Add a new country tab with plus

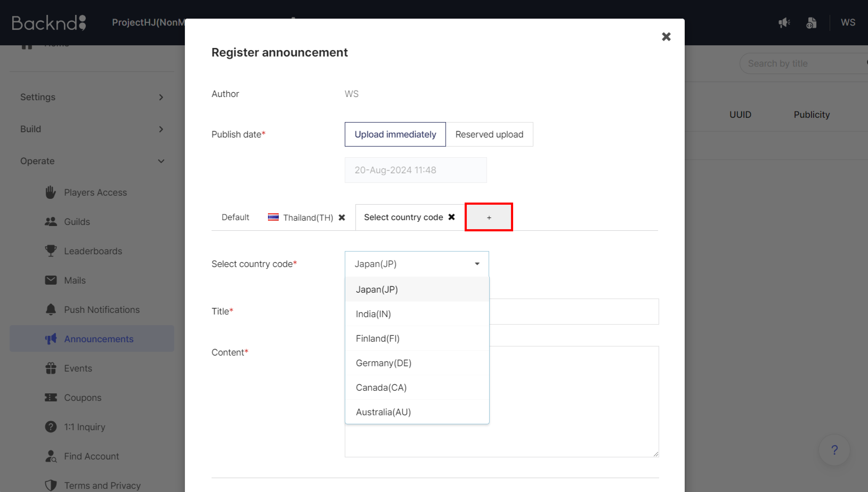(x=489, y=217)
